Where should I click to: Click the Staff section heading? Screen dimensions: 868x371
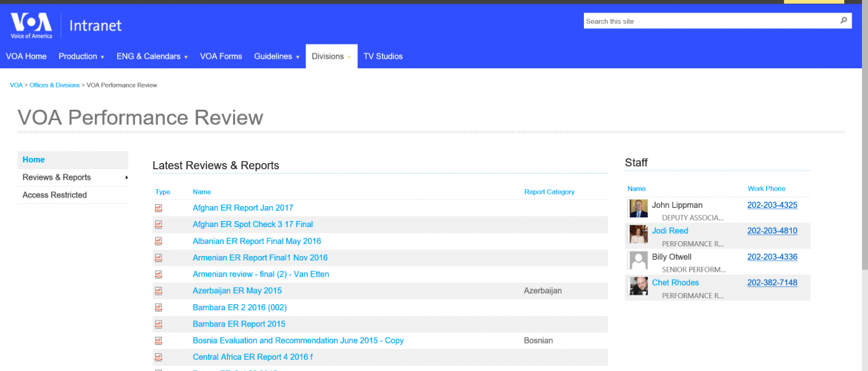[636, 162]
